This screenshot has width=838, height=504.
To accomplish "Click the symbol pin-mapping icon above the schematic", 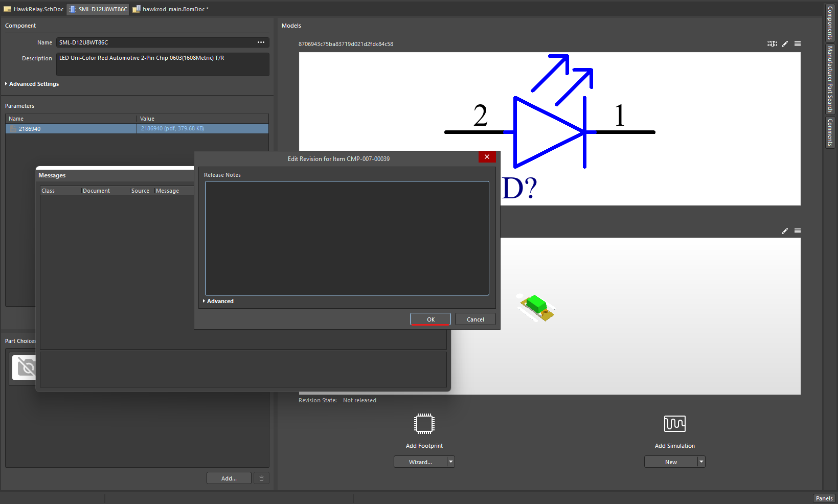I will pyautogui.click(x=772, y=44).
